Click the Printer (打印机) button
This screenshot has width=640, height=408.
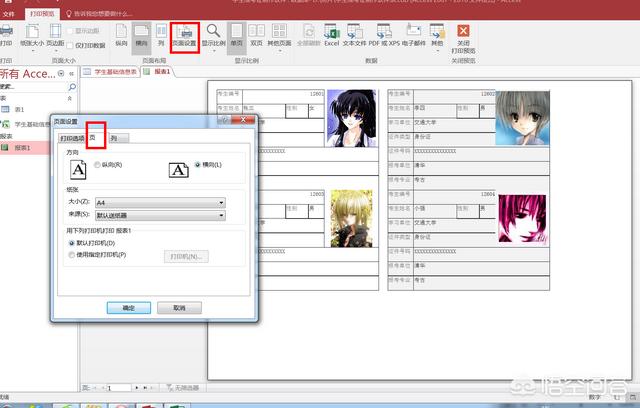187,256
